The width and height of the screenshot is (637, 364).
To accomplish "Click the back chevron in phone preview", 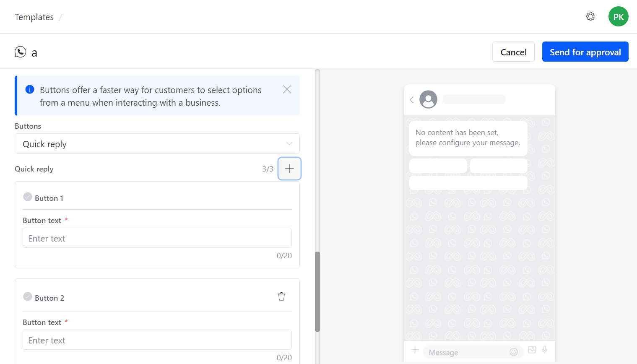I will [412, 99].
